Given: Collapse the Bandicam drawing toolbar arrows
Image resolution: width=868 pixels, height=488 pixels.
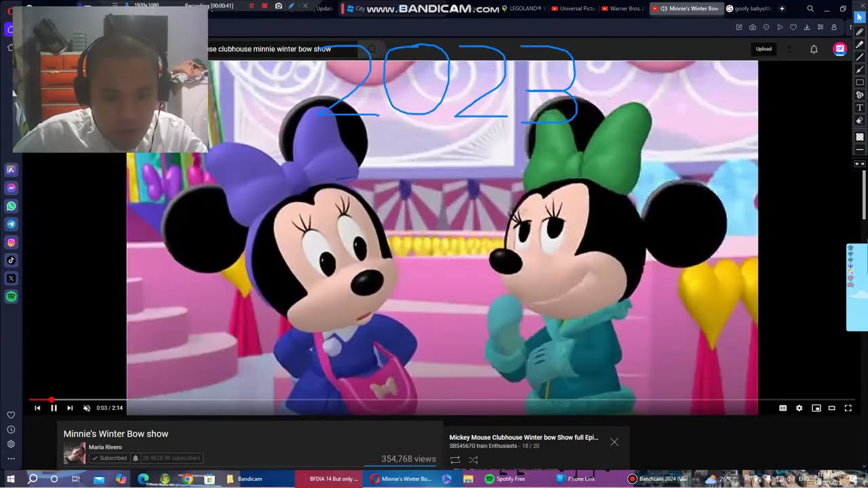Looking at the screenshot, I should (860, 164).
